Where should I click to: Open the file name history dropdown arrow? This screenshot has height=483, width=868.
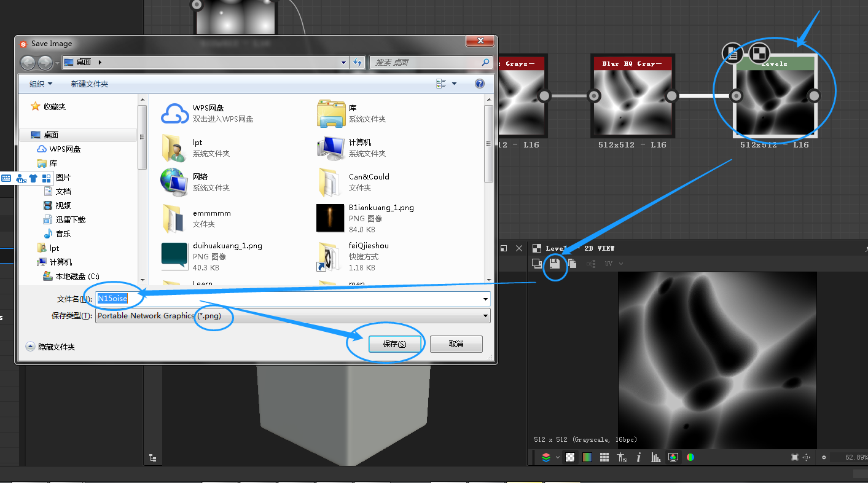(x=486, y=299)
